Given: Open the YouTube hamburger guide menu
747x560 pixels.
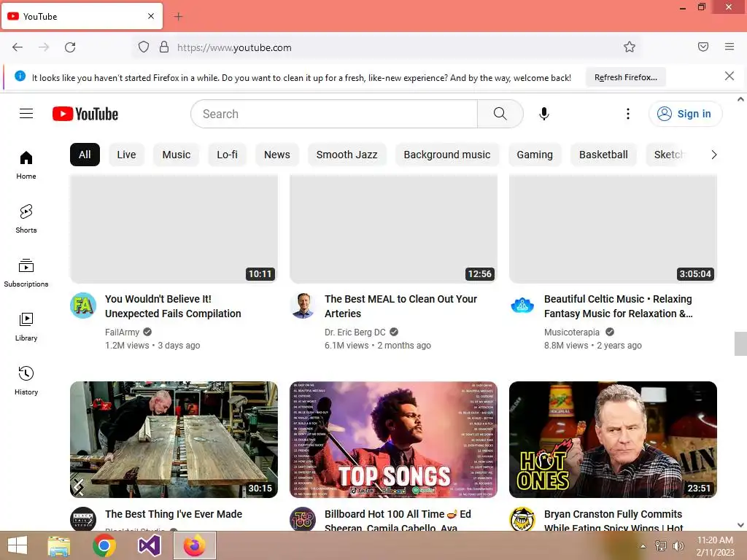Looking at the screenshot, I should (26, 113).
